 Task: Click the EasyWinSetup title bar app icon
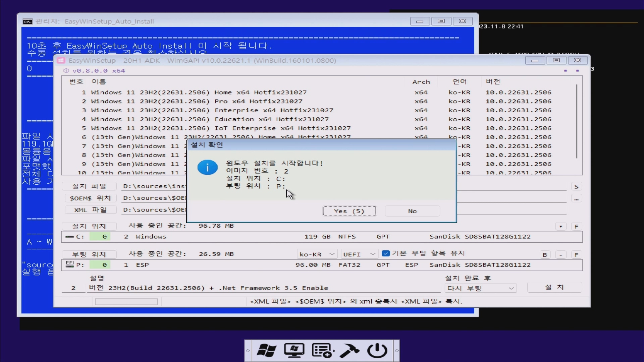(61, 60)
